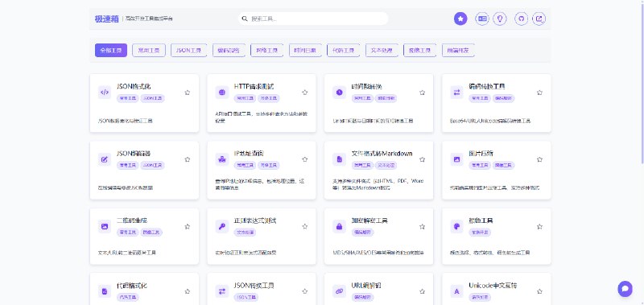Favorite JSON格式化 with its star
This screenshot has height=305, width=644.
coord(188,93)
